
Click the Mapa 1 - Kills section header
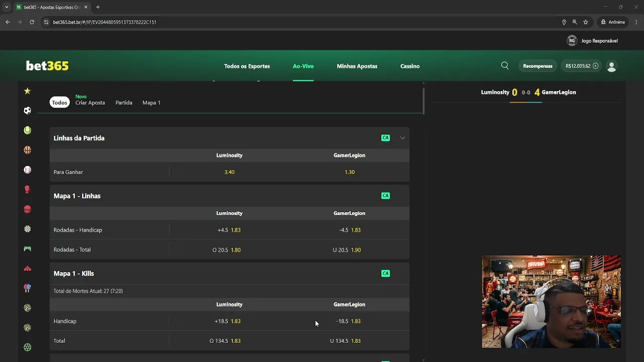point(229,274)
